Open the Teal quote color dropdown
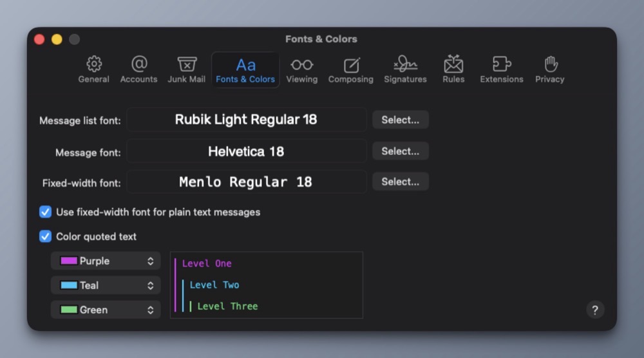Image resolution: width=644 pixels, height=358 pixels. [106, 285]
